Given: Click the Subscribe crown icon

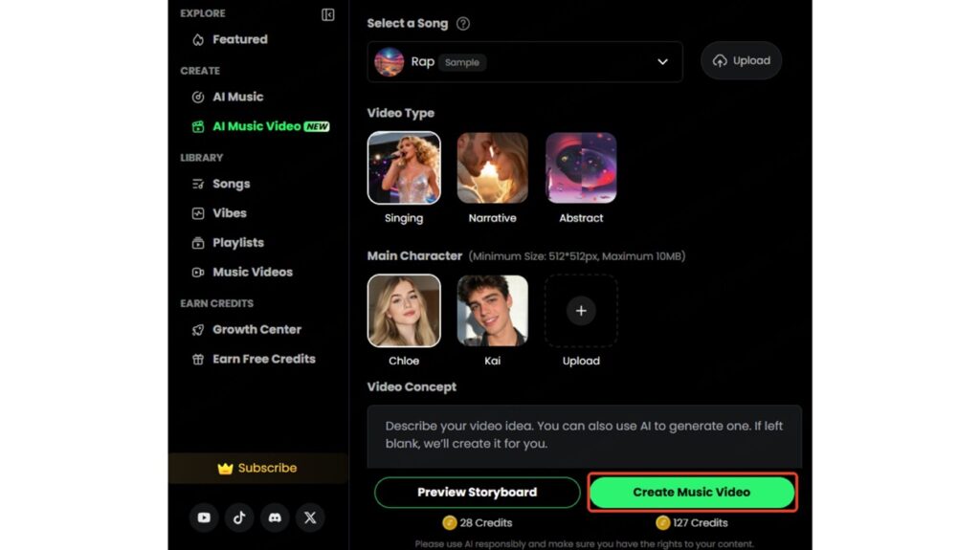Looking at the screenshot, I should click(x=225, y=468).
